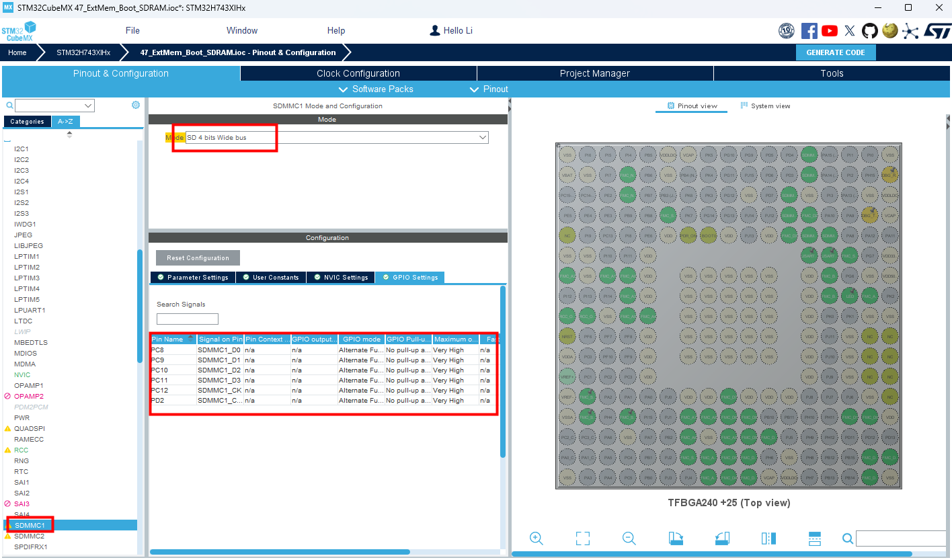Open the Mode dropdown SD 4 bits Wide bus
The image size is (952, 560).
337,137
